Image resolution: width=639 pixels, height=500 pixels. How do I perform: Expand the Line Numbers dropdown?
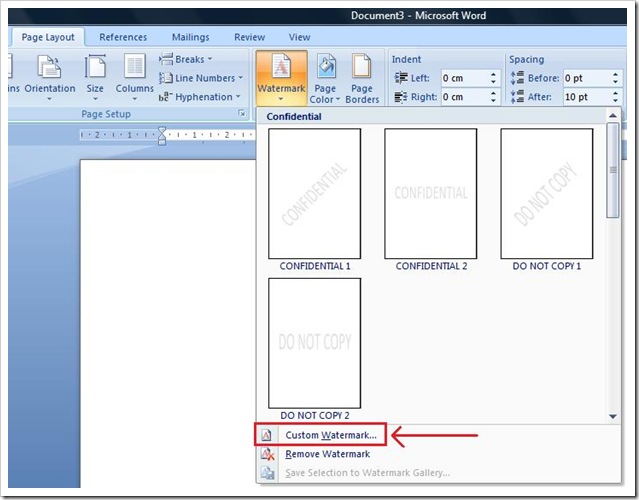point(240,77)
